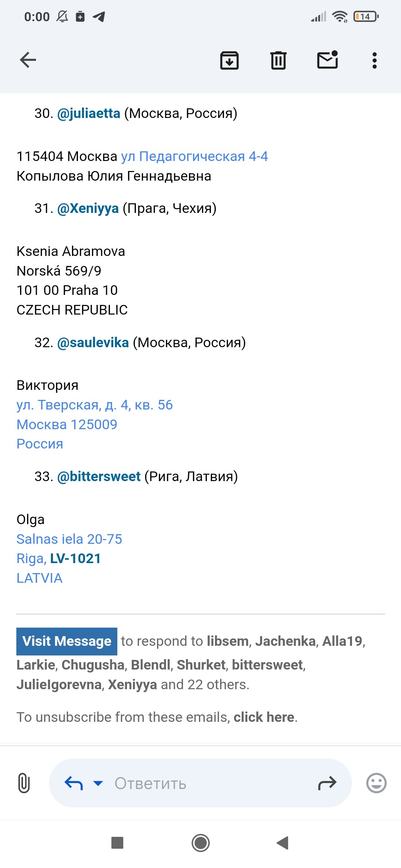Tap the attach file paperclip icon
Viewport: 401px width, 868px height.
[x=24, y=783]
